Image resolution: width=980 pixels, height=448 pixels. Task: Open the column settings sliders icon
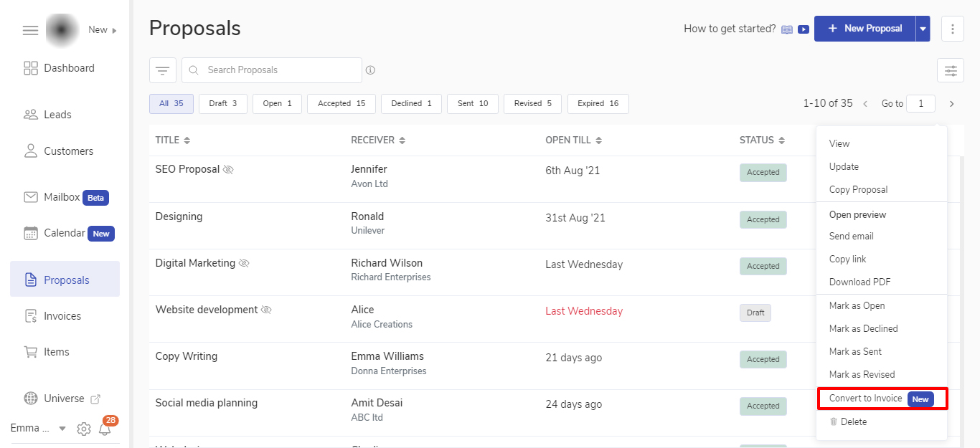951,70
